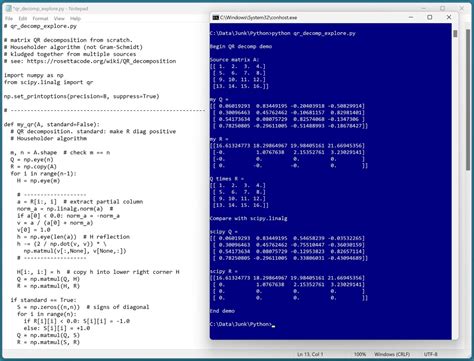Click the 'Q = np.eye(n)' line
The height and width of the screenshot is (361, 474).
tap(33, 159)
